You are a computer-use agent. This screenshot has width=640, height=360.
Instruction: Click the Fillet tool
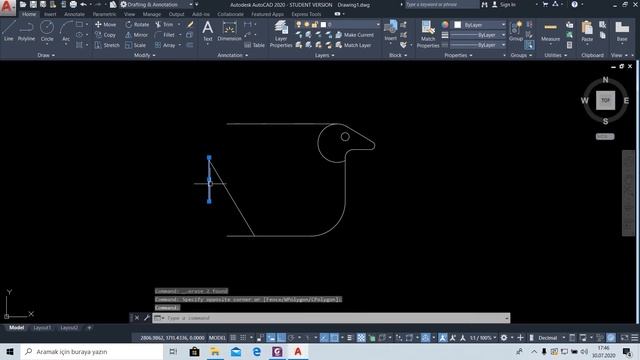point(165,35)
